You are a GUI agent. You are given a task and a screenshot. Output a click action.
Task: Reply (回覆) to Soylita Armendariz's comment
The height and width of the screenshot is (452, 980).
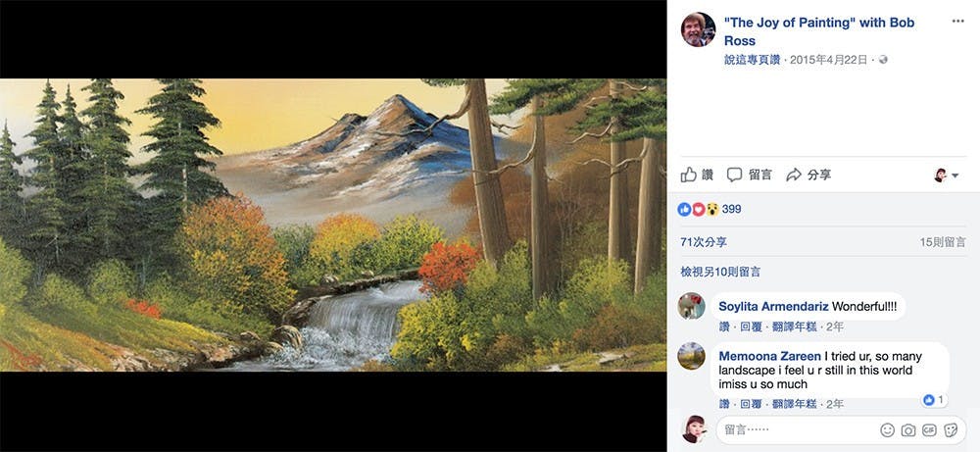(751, 326)
